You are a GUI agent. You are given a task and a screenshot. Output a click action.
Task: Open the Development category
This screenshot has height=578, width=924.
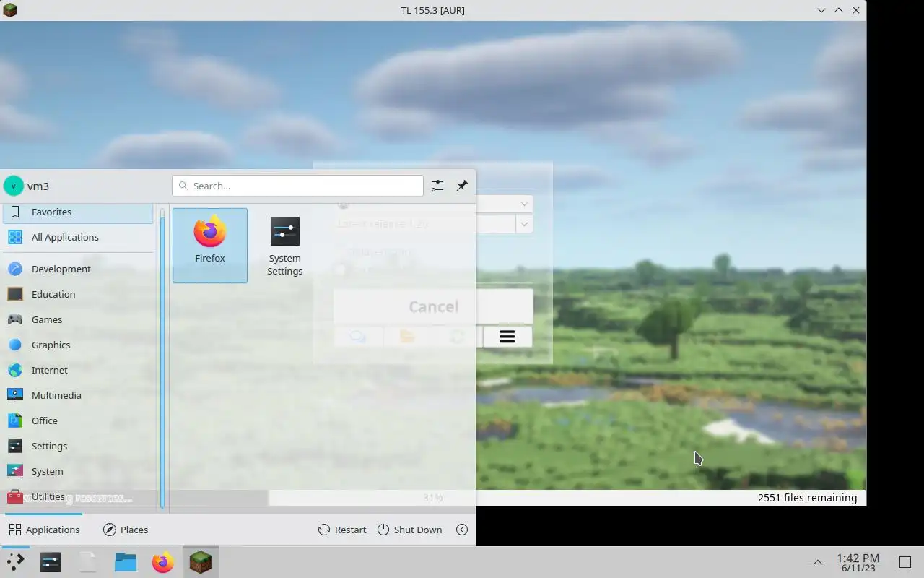pyautogui.click(x=78, y=269)
